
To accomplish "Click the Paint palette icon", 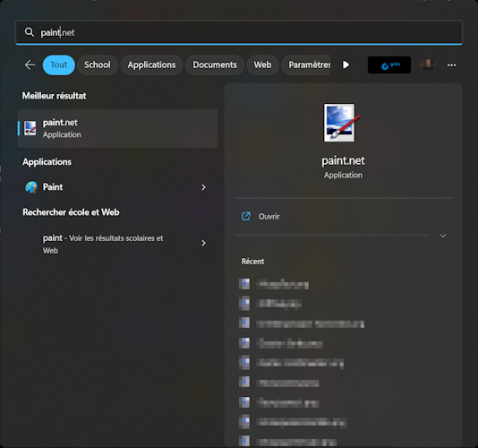I will [x=30, y=187].
